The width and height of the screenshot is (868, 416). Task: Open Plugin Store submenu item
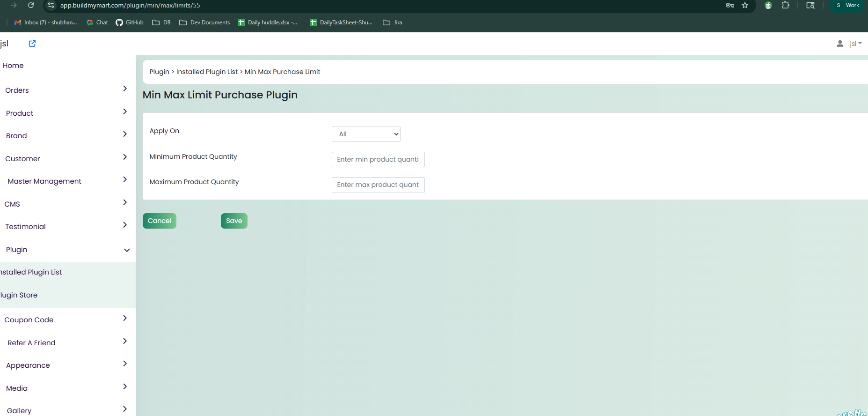click(x=19, y=295)
